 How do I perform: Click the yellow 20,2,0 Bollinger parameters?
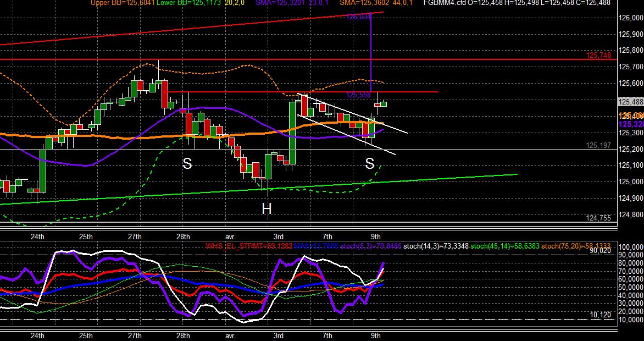coord(235,3)
